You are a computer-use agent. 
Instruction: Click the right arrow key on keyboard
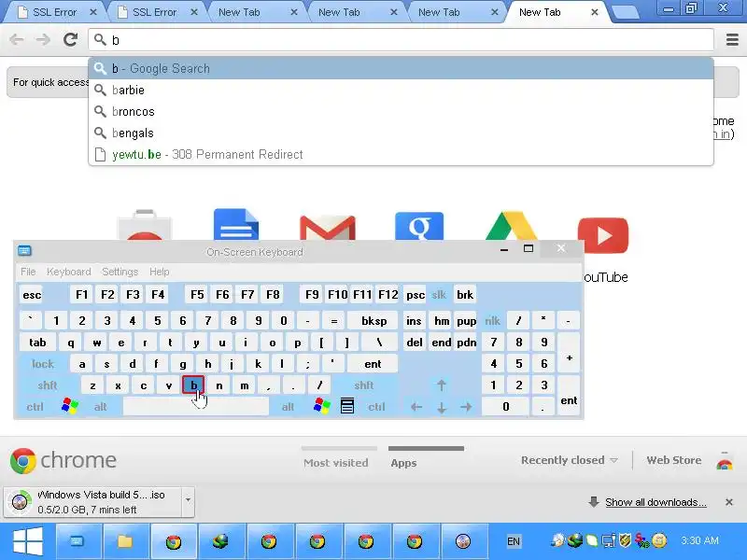point(466,407)
